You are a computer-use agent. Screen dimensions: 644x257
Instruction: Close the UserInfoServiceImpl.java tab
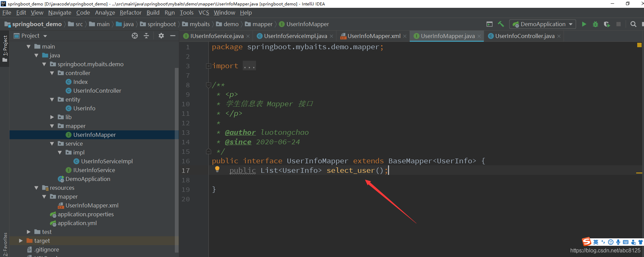332,36
